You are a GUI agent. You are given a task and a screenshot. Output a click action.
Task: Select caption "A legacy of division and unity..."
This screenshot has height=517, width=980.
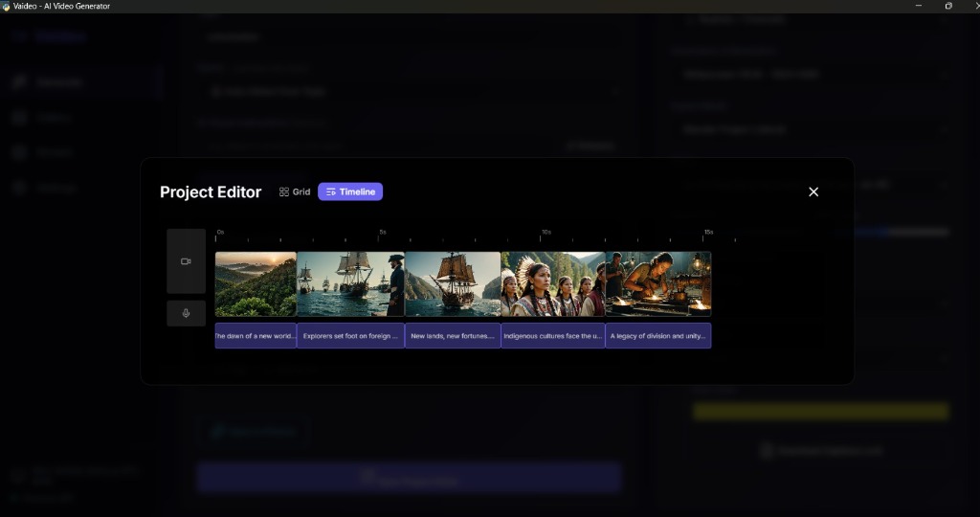click(658, 336)
